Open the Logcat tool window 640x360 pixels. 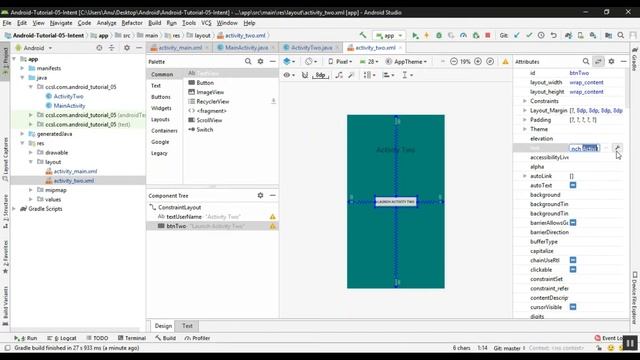click(62, 338)
